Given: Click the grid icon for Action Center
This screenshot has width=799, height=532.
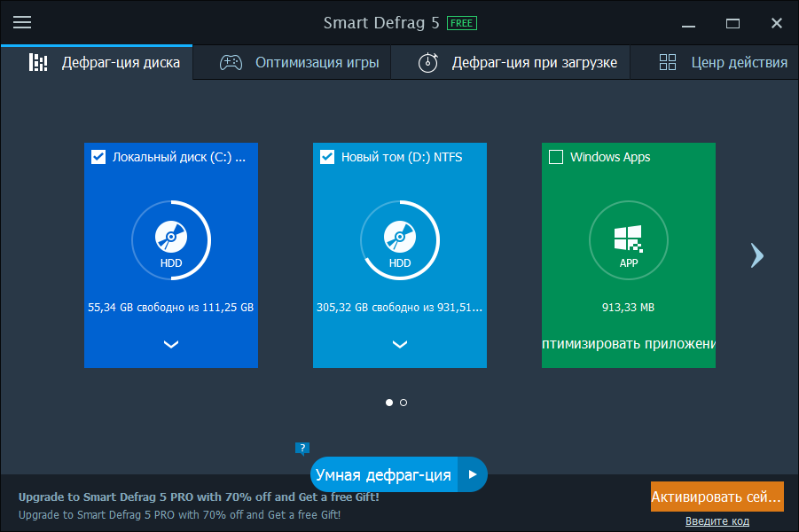Looking at the screenshot, I should tap(668, 63).
